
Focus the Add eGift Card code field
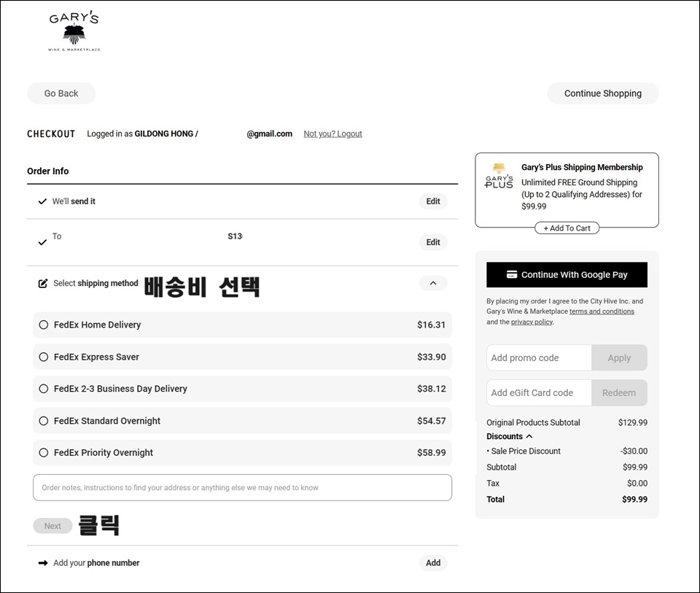click(539, 393)
